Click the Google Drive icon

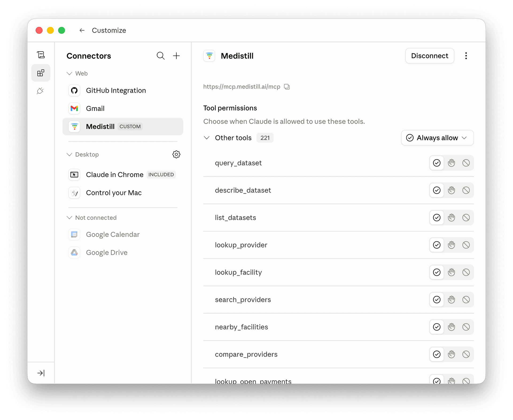[x=74, y=253]
